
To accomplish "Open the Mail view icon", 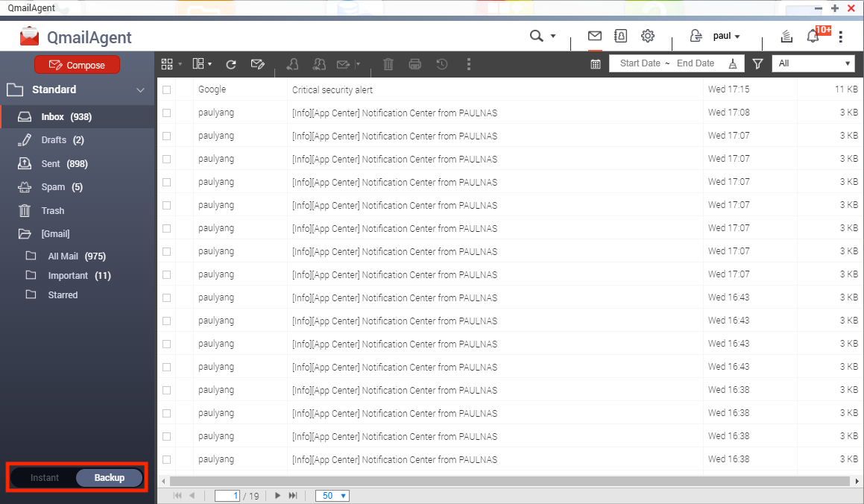I will 594,35.
